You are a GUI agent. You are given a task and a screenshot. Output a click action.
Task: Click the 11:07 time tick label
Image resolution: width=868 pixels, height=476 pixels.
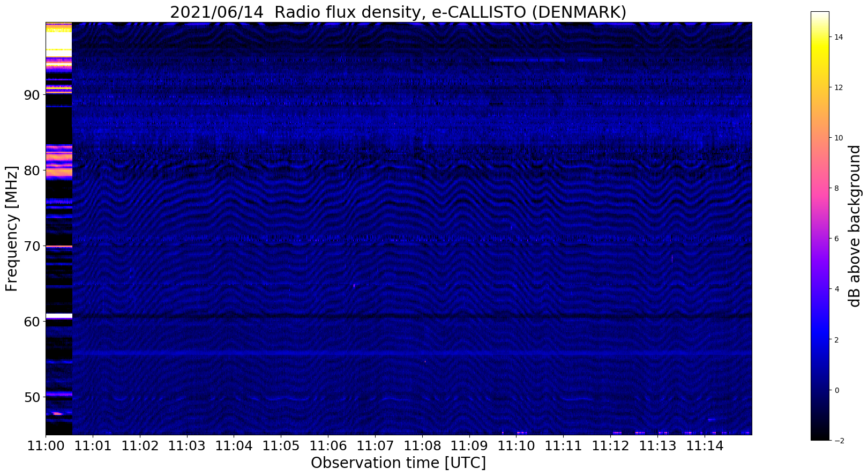[375, 446]
